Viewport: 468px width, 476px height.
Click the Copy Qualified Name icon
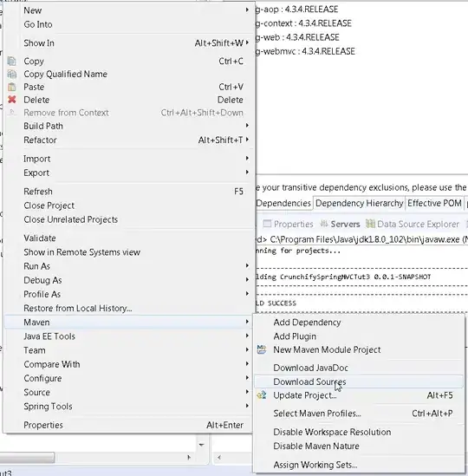click(x=12, y=74)
